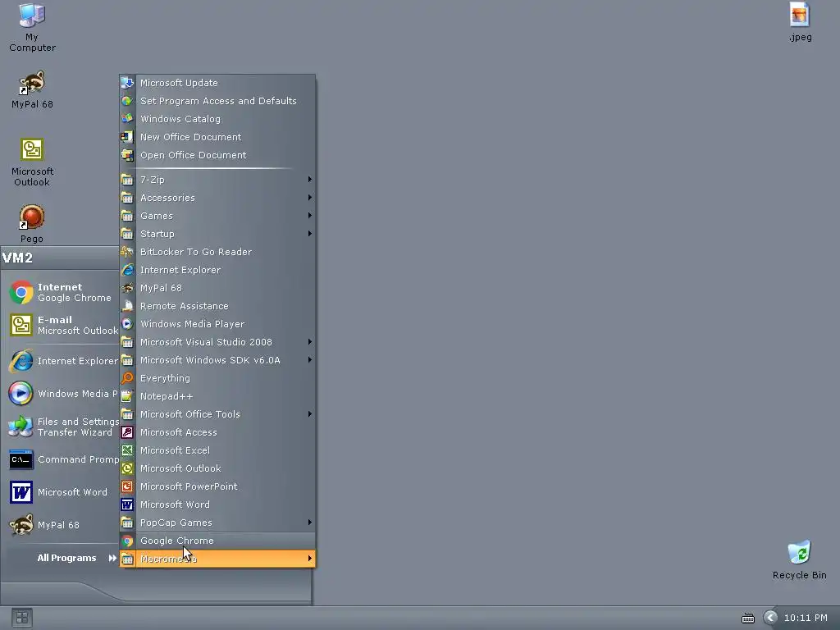The width and height of the screenshot is (840, 630).
Task: Launch Pego desktop shortcut
Action: click(32, 223)
